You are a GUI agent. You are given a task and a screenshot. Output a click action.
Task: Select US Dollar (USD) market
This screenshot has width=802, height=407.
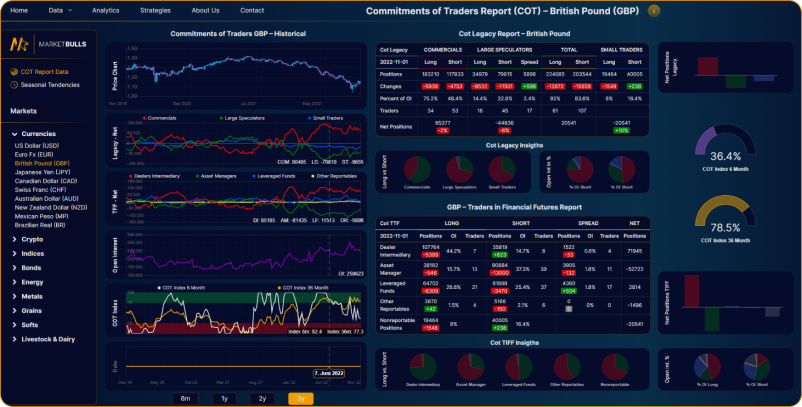[37, 146]
